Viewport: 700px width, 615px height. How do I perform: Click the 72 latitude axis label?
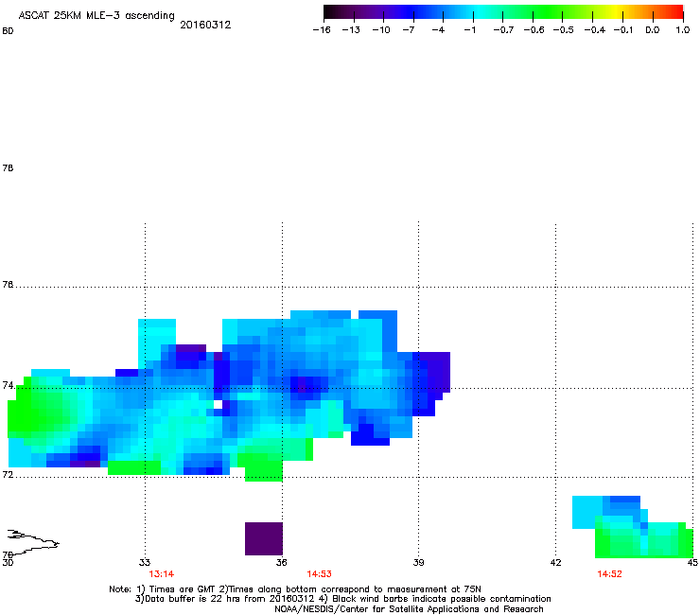pos(8,474)
